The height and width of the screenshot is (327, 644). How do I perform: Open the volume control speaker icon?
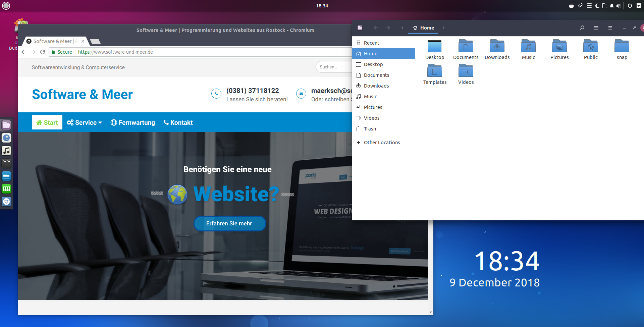[619, 6]
